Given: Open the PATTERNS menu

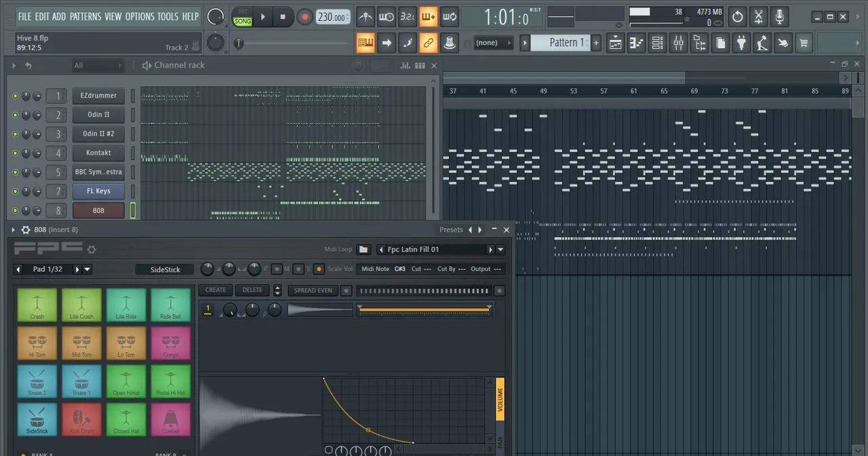Looking at the screenshot, I should tap(85, 16).
